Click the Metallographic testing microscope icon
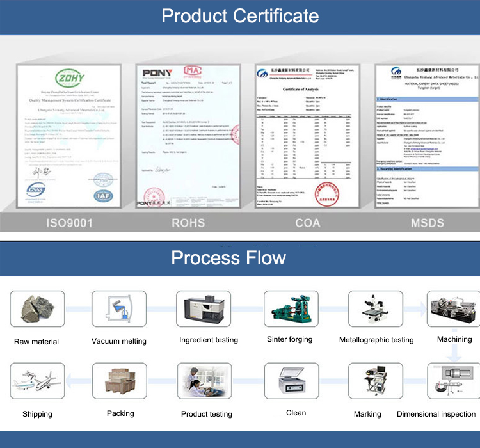The height and width of the screenshot is (448, 480). (x=376, y=310)
